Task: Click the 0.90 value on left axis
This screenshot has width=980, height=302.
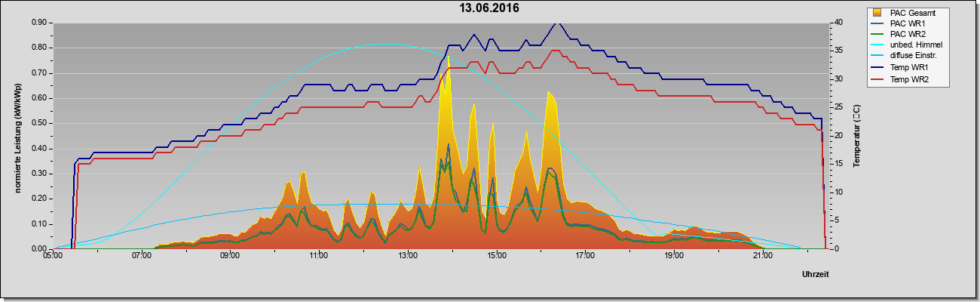Action: 39,23
